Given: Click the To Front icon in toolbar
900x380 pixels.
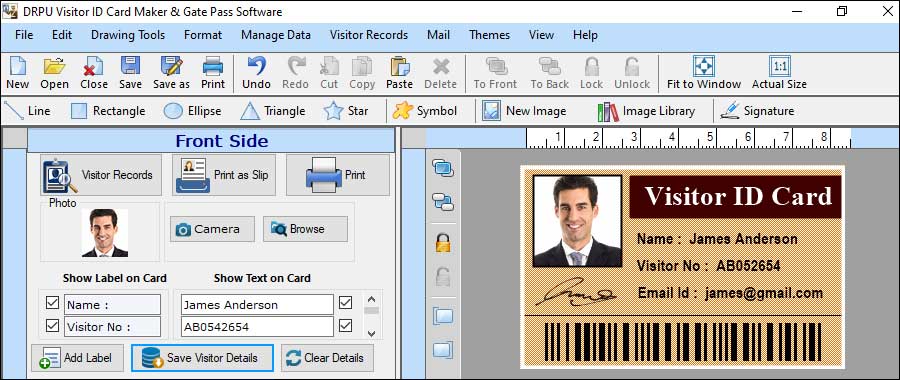Looking at the screenshot, I should click(496, 66).
